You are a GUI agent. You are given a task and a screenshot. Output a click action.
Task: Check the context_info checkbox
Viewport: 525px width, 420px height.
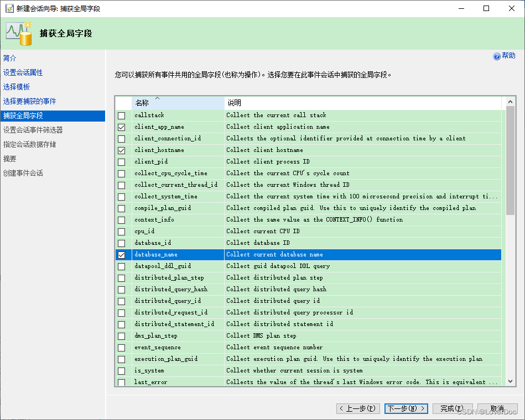(x=122, y=220)
